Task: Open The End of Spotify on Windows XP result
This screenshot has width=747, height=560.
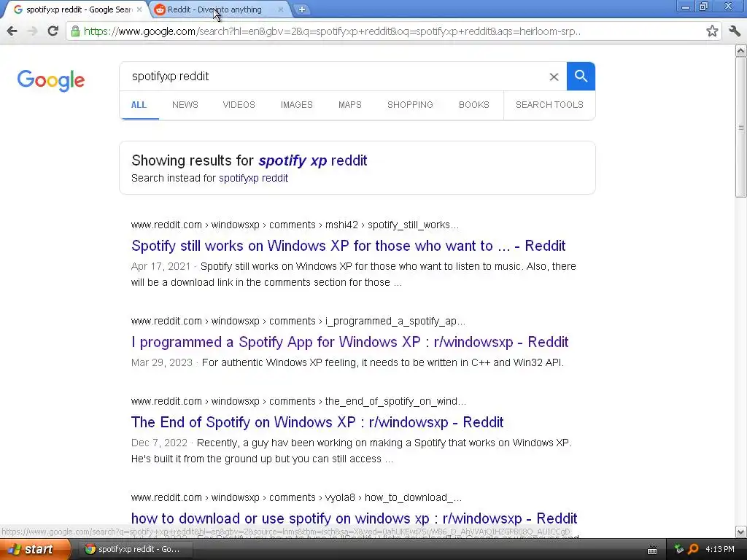Action: pyautogui.click(x=317, y=422)
